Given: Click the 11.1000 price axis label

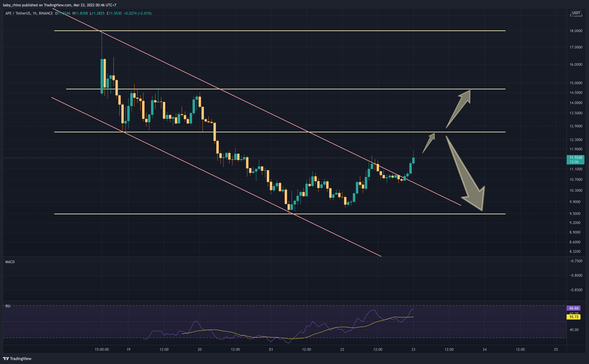Looking at the screenshot, I should [x=576, y=169].
